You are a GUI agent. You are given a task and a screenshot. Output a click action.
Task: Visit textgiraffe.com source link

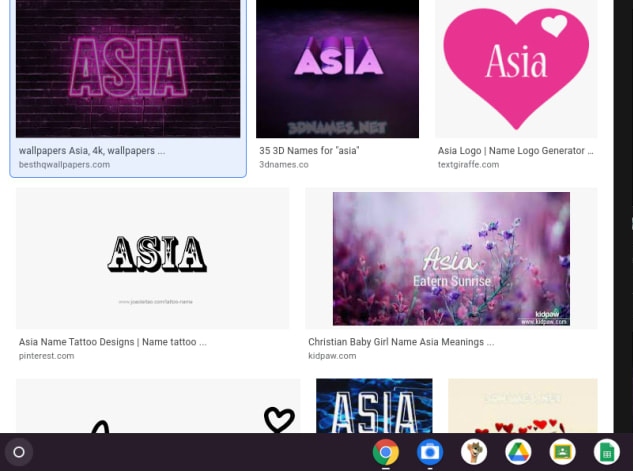click(468, 165)
